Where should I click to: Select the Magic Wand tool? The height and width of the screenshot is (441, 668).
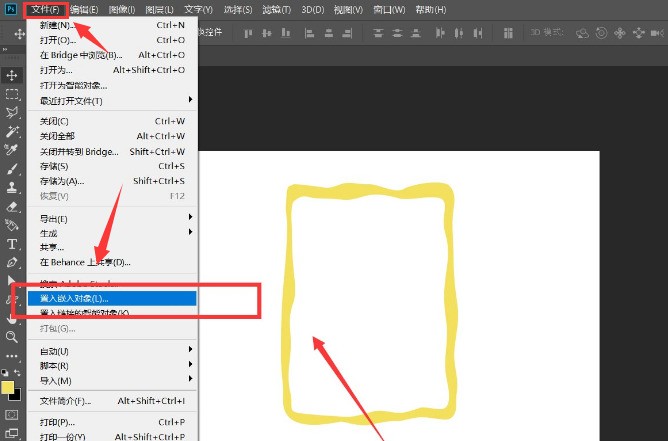click(x=12, y=131)
